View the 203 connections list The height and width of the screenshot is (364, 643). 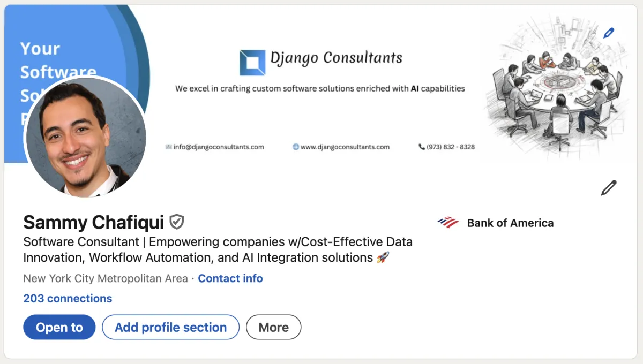point(68,299)
